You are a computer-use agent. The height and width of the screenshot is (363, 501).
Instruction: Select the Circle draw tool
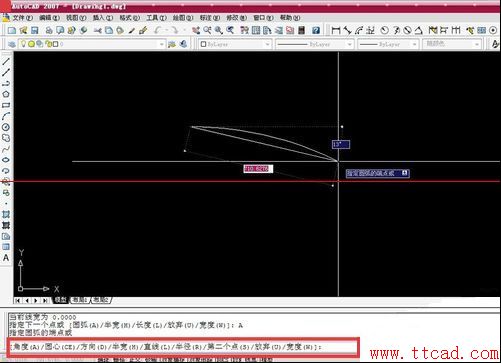pos(6,127)
